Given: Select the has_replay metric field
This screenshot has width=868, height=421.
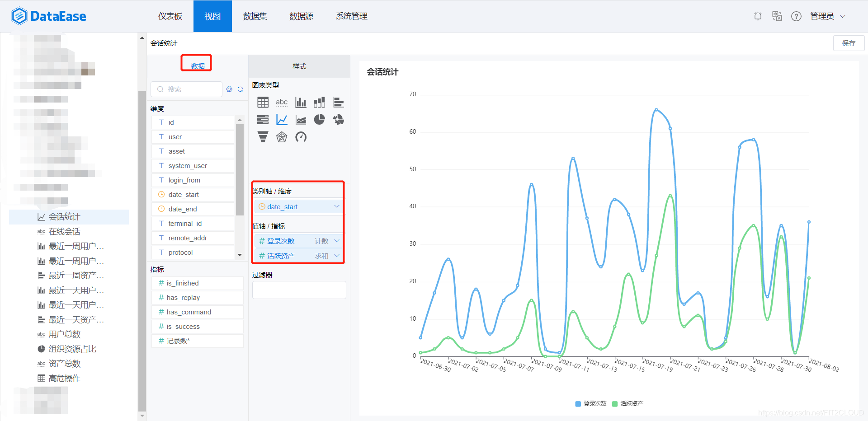Looking at the screenshot, I should coord(198,298).
